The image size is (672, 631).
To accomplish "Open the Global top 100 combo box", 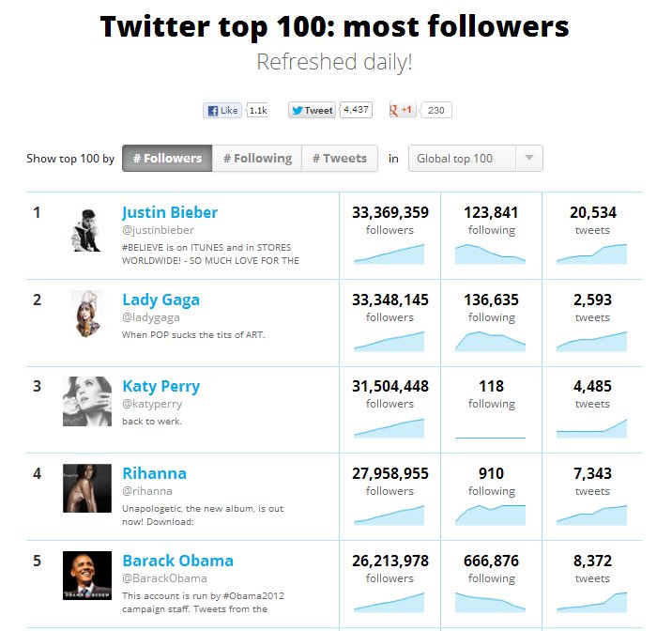I will pos(476,158).
